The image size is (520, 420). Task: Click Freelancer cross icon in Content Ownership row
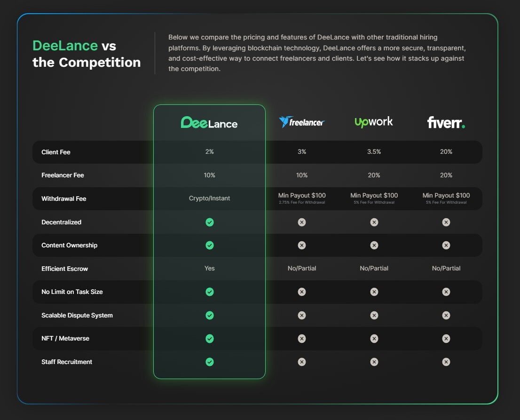click(302, 245)
